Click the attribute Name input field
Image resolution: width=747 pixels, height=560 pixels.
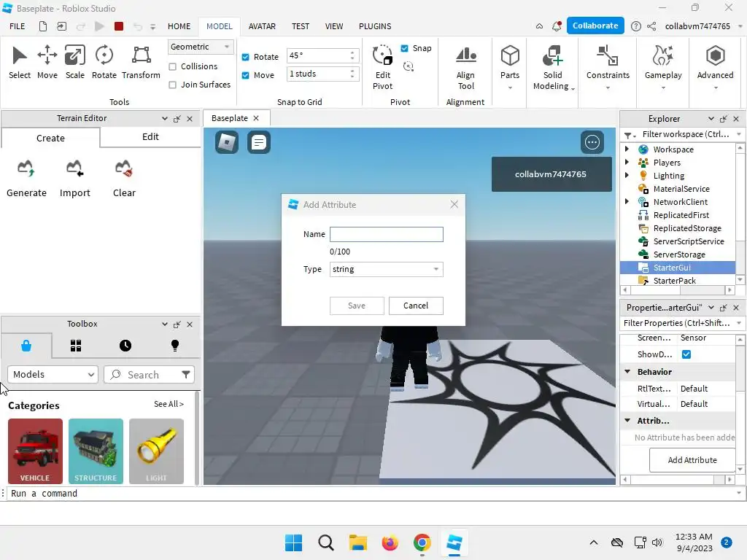point(387,234)
